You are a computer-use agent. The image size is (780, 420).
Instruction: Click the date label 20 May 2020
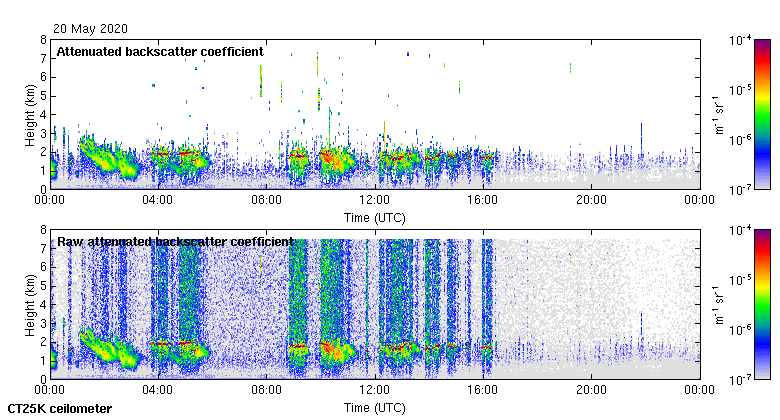[90, 29]
